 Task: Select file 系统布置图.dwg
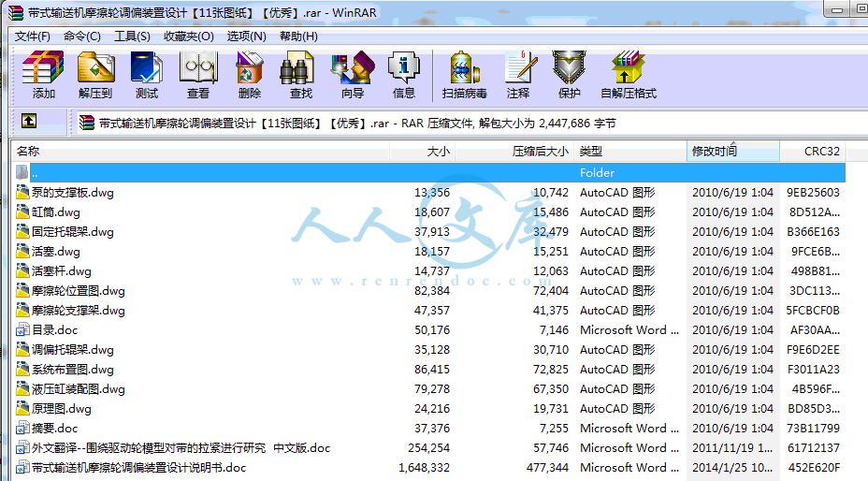73,369
